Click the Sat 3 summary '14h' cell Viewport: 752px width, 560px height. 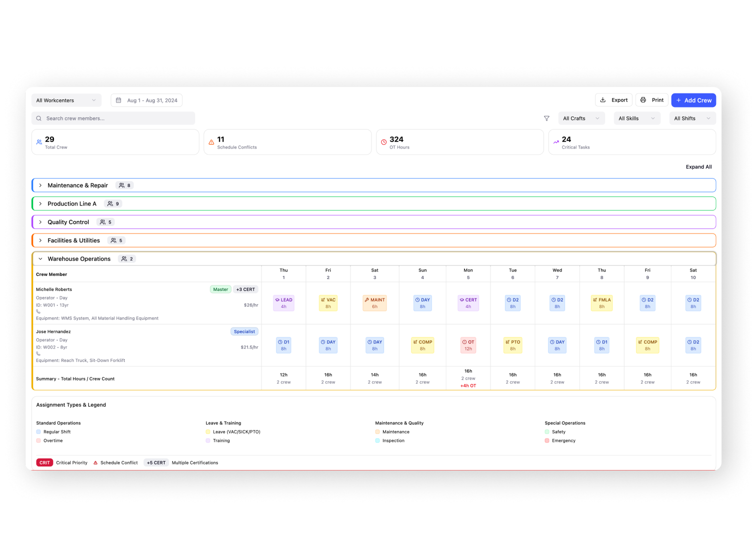pyautogui.click(x=374, y=378)
